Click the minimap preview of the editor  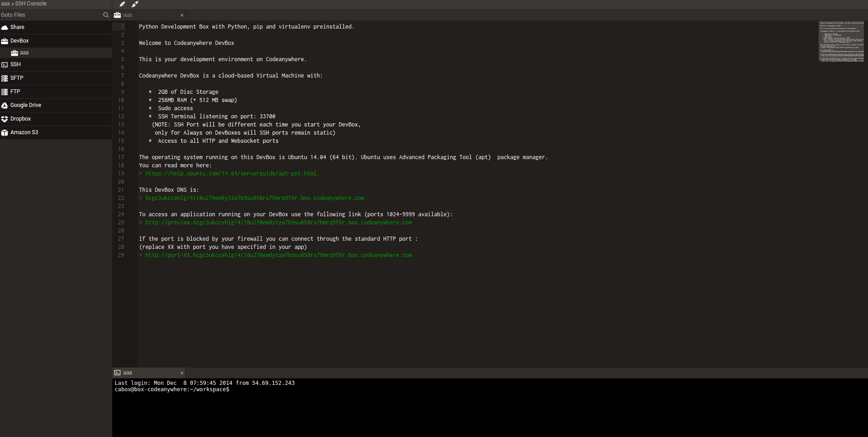click(x=841, y=41)
